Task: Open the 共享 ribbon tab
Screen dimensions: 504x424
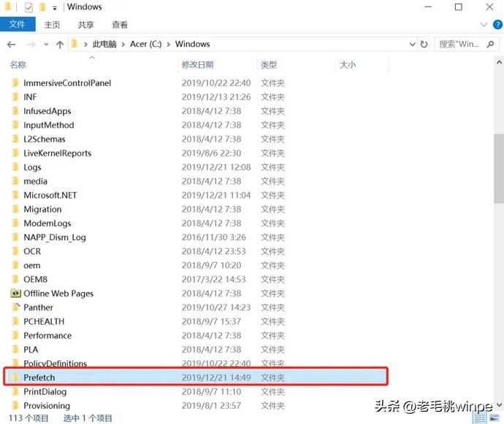Action: [x=85, y=25]
